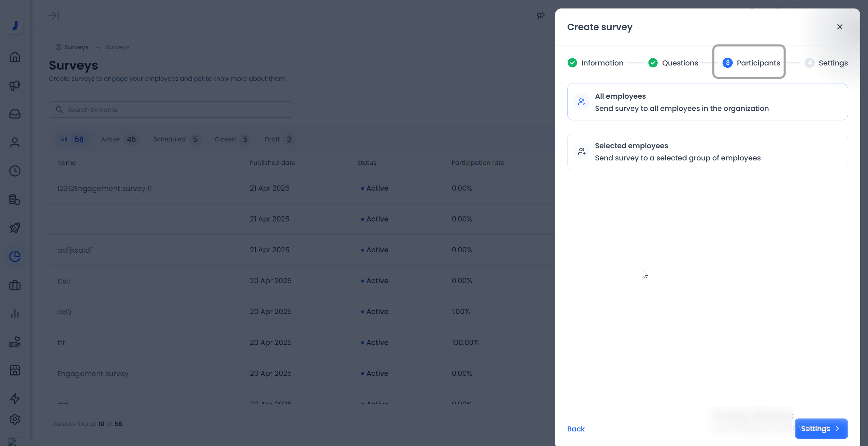Open the Home icon in sidebar
This screenshot has height=446, width=868.
pyautogui.click(x=15, y=57)
